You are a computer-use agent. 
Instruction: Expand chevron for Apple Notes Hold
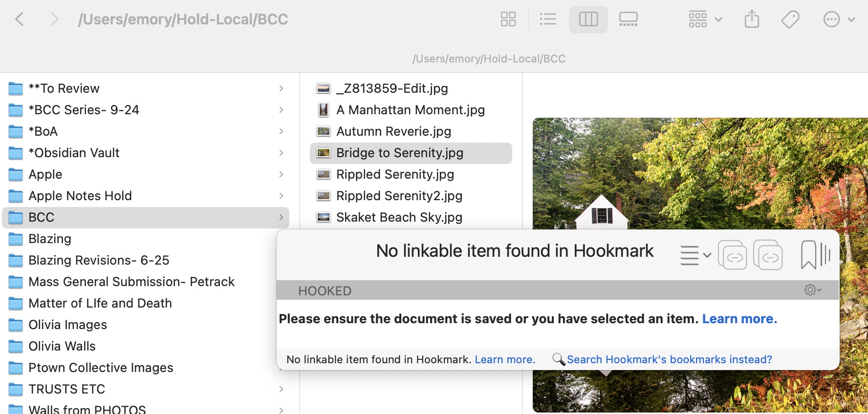pos(281,196)
